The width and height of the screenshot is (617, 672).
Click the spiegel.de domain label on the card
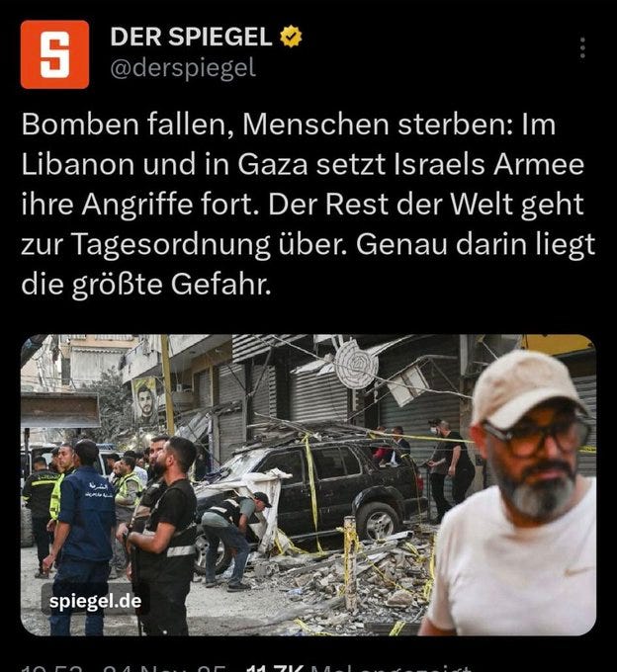(95, 601)
